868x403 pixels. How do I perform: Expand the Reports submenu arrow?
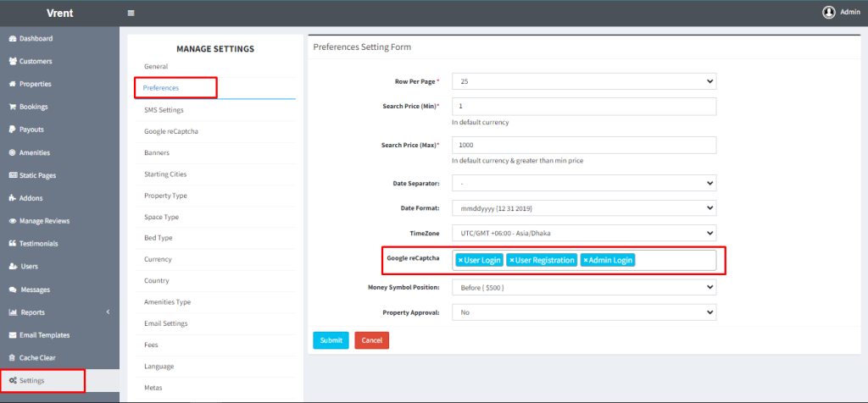click(108, 312)
